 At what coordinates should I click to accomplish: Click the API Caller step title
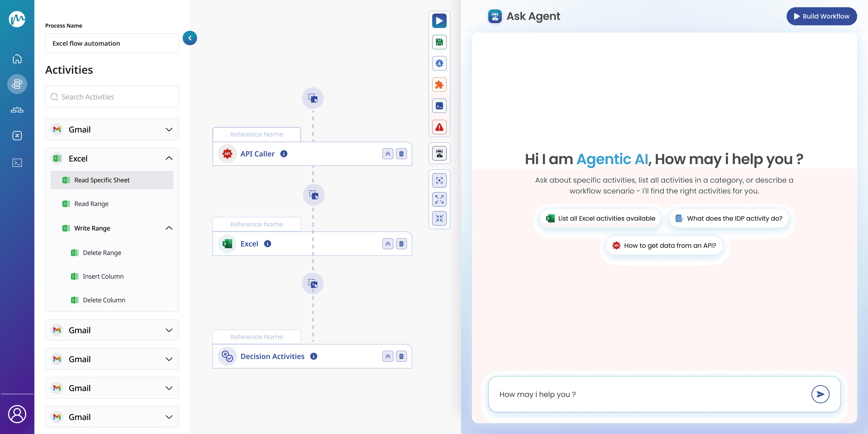click(257, 154)
